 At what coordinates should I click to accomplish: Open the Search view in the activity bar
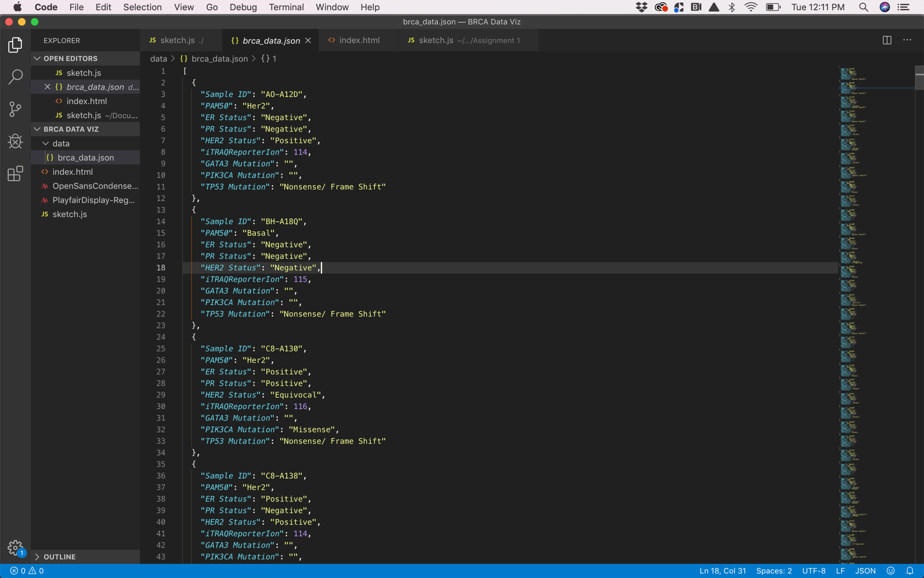[x=15, y=77]
